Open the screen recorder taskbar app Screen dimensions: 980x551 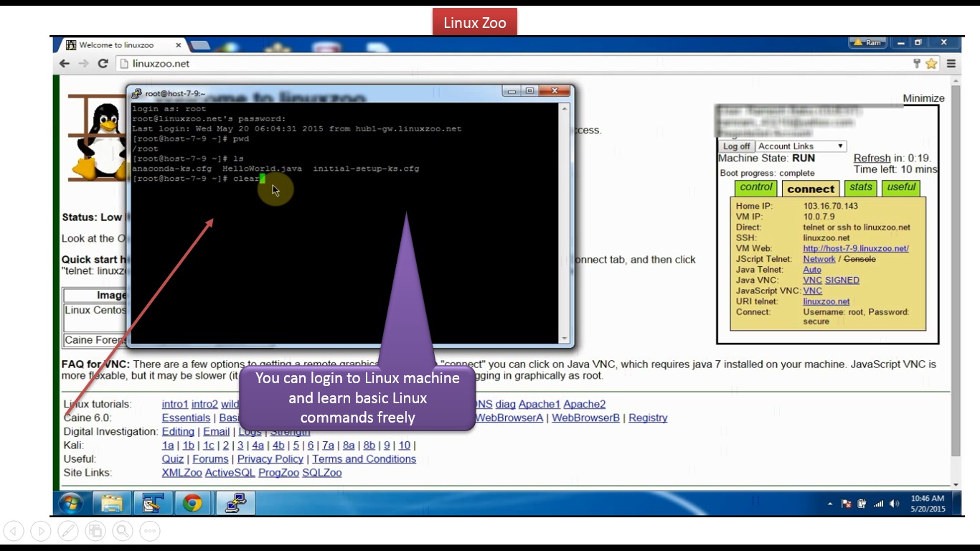coord(153,503)
